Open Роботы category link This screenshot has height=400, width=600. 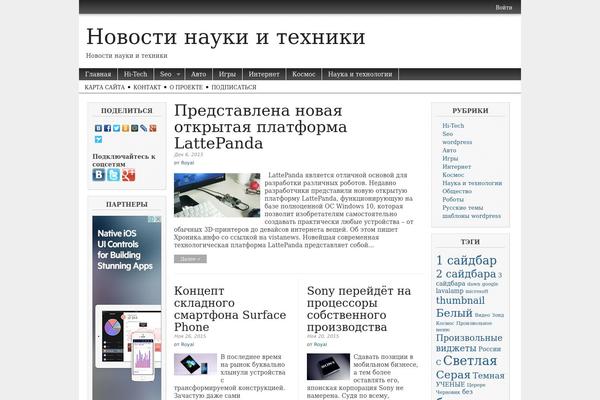click(x=453, y=200)
